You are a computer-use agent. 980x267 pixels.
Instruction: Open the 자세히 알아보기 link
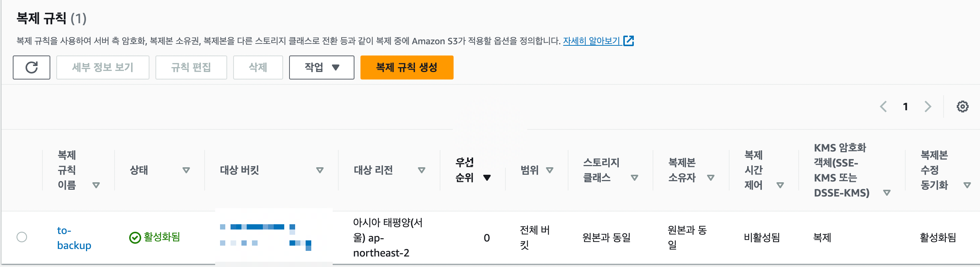pos(592,40)
